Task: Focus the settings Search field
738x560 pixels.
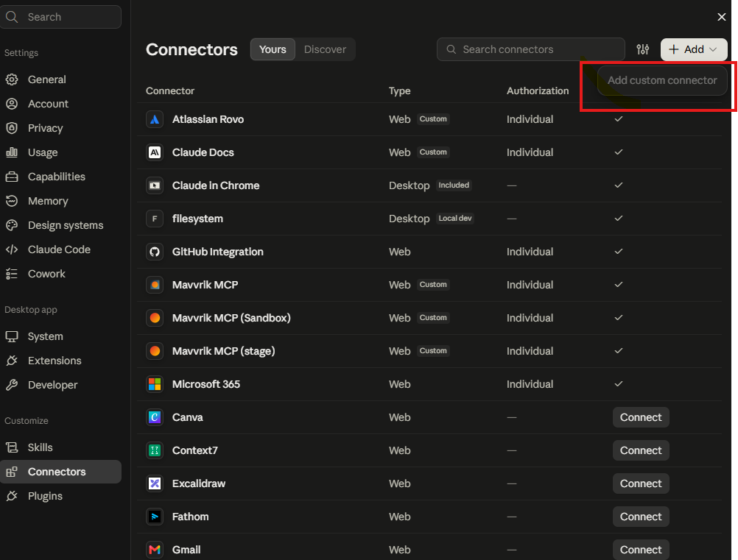Action: click(60, 17)
